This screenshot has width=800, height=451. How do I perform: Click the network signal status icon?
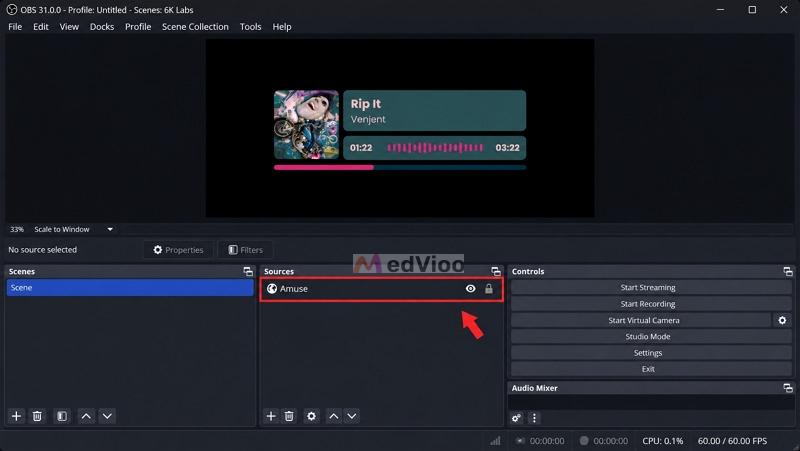(x=495, y=441)
